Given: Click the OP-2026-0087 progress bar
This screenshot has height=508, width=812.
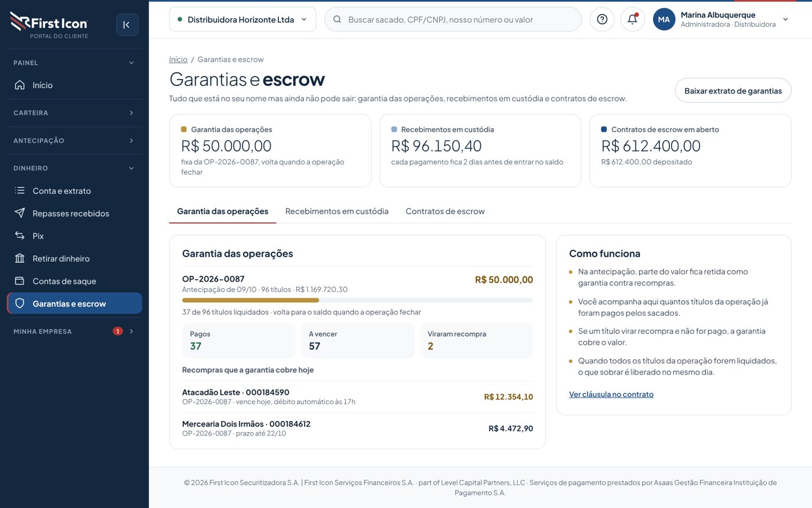Looking at the screenshot, I should (357, 300).
